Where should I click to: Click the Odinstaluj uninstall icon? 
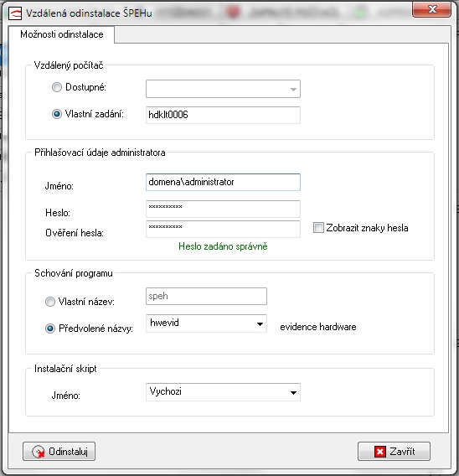click(39, 452)
